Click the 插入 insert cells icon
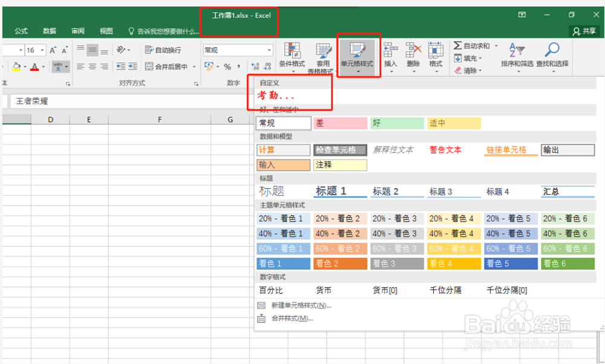The height and width of the screenshot is (364, 605). coord(390,57)
